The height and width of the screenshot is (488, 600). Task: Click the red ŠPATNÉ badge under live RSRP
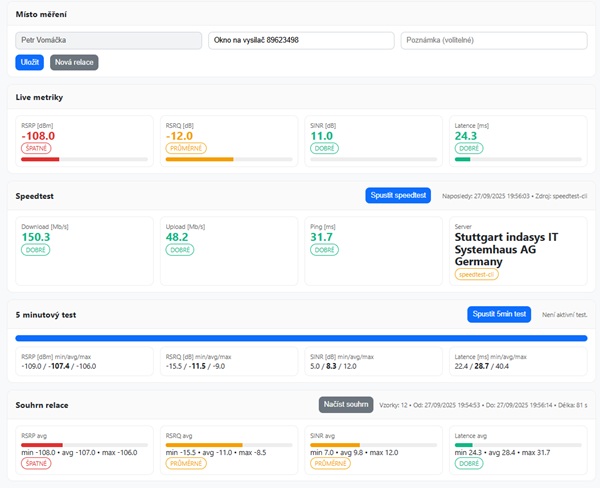click(x=36, y=148)
